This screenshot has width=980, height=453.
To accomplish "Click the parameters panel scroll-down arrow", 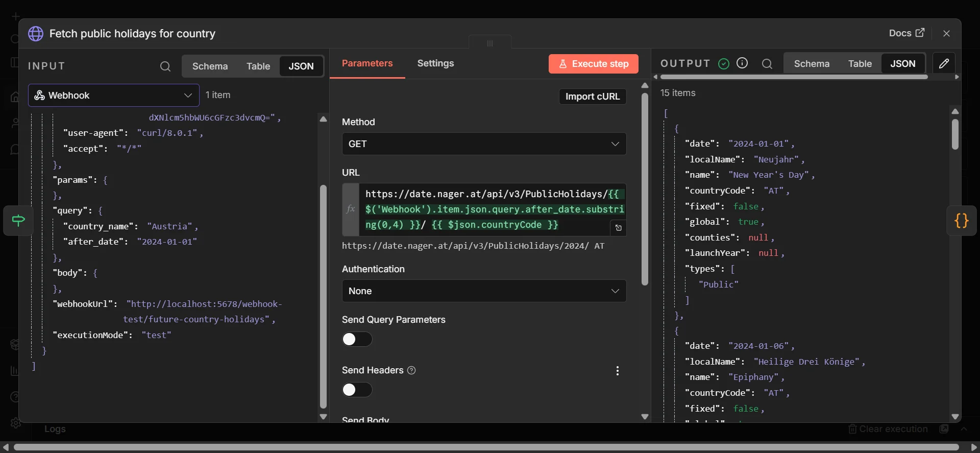I will point(645,417).
